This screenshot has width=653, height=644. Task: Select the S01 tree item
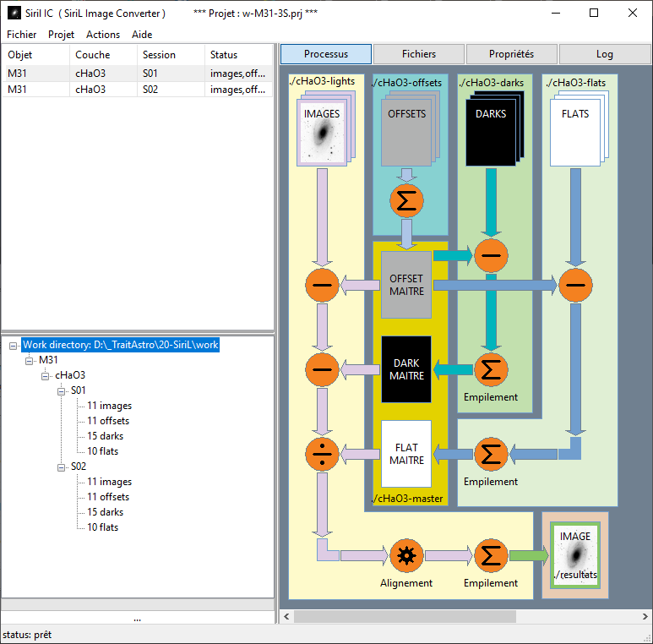(x=79, y=390)
